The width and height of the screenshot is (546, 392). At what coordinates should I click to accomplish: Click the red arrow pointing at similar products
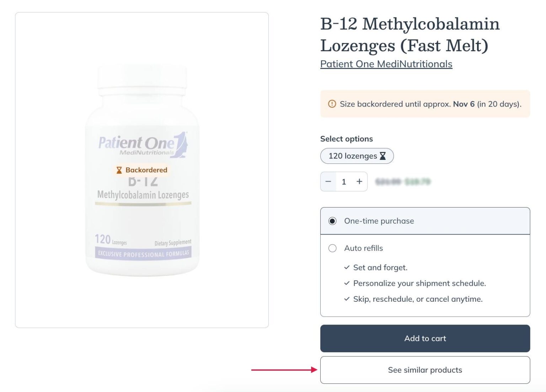point(284,370)
